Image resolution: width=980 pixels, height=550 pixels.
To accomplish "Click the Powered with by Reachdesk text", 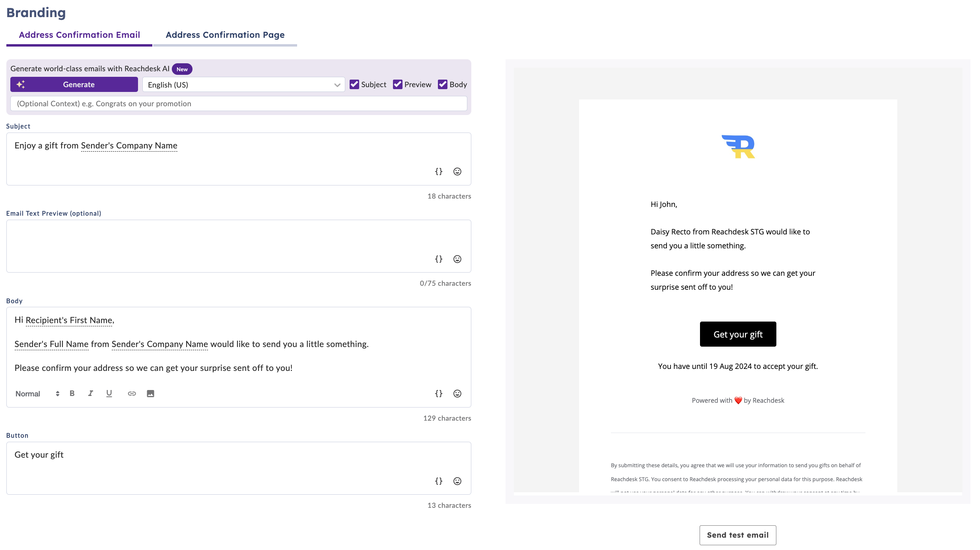I will click(738, 400).
